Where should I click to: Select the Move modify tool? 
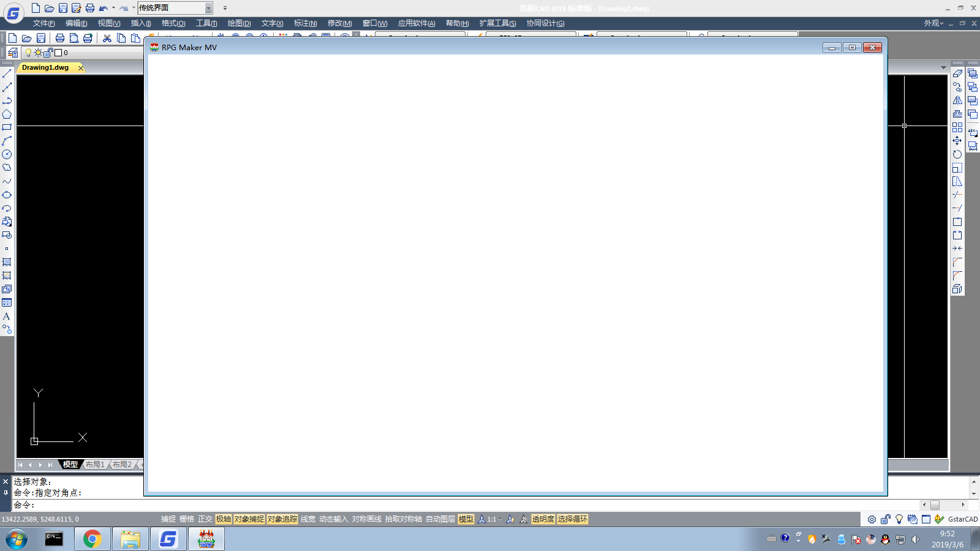point(957,141)
